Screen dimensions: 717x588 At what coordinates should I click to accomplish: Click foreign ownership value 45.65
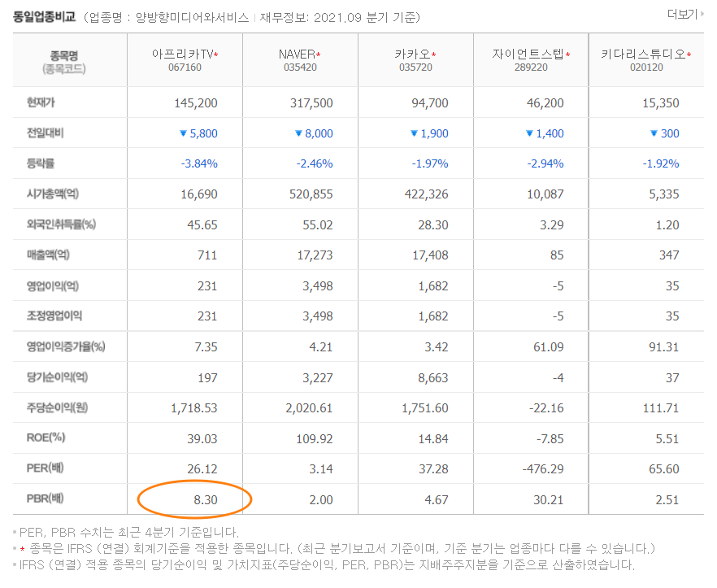coord(202,225)
